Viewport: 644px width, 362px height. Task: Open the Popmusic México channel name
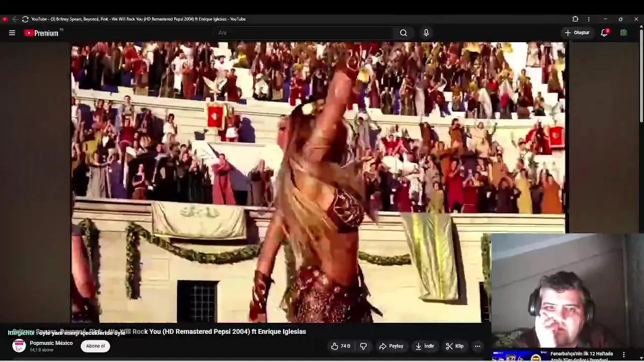click(x=51, y=343)
